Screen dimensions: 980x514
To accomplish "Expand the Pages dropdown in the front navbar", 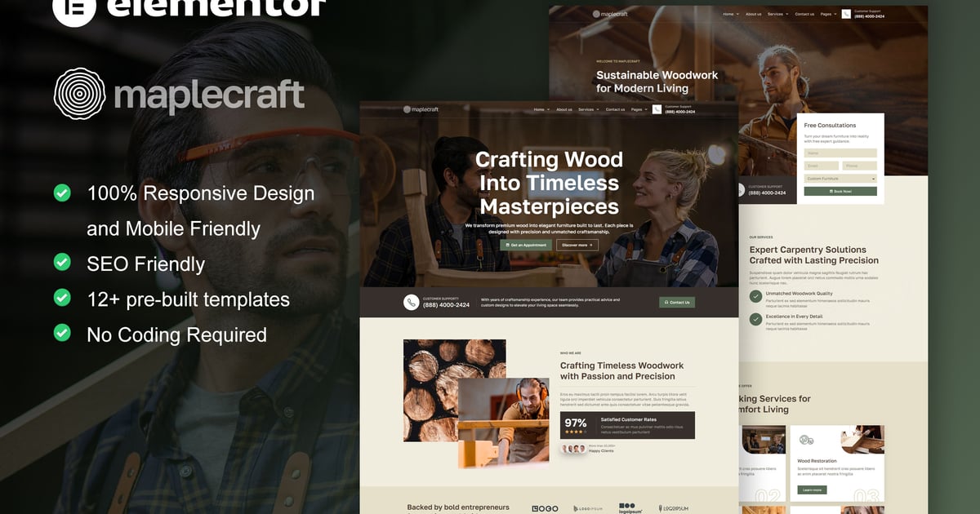I will (x=639, y=109).
